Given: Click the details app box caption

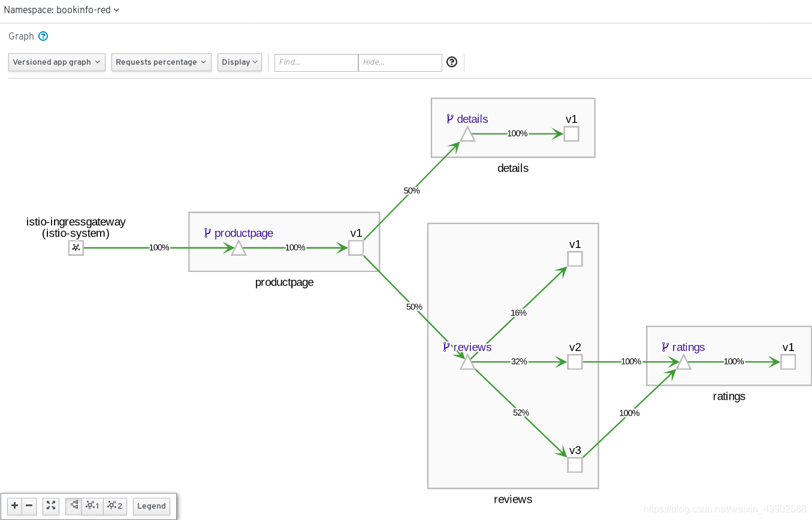Looking at the screenshot, I should [x=513, y=168].
